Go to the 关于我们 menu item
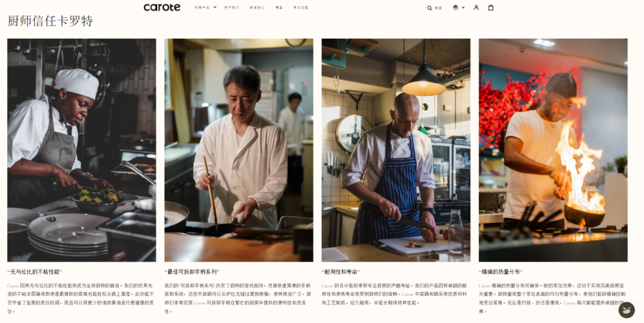The height and width of the screenshot is (323, 644). [231, 7]
